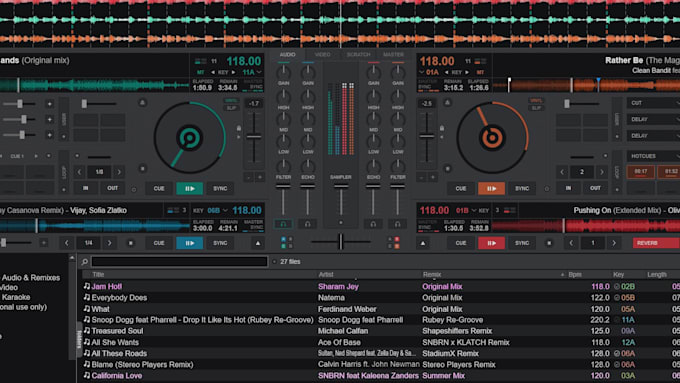Adjust the green deck pitch fader
680x383 pixels.
coord(254,137)
